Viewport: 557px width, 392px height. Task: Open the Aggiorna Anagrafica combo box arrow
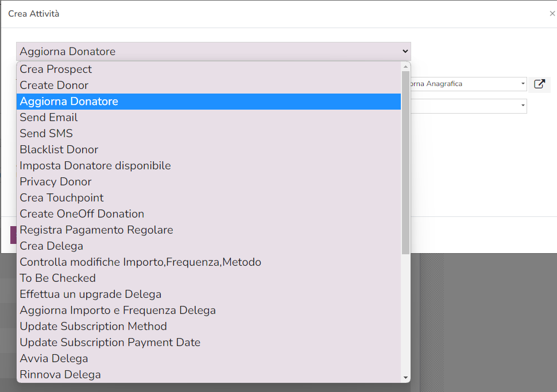(x=523, y=84)
